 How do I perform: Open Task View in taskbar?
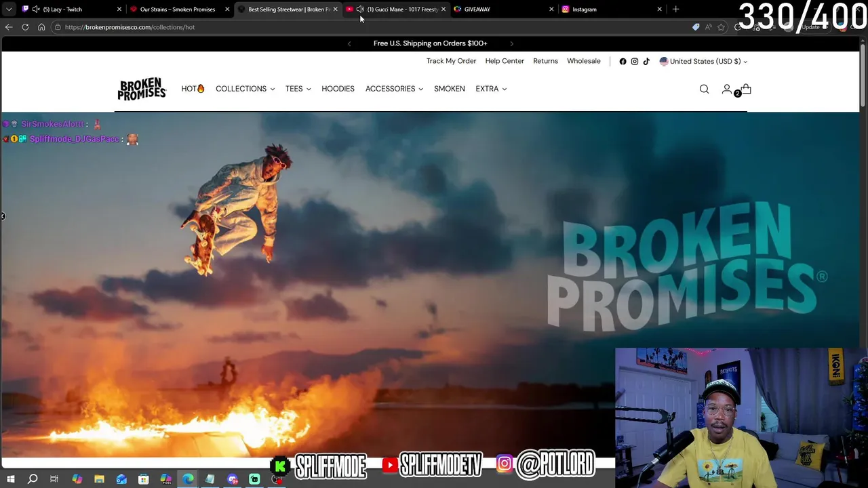coord(54,479)
